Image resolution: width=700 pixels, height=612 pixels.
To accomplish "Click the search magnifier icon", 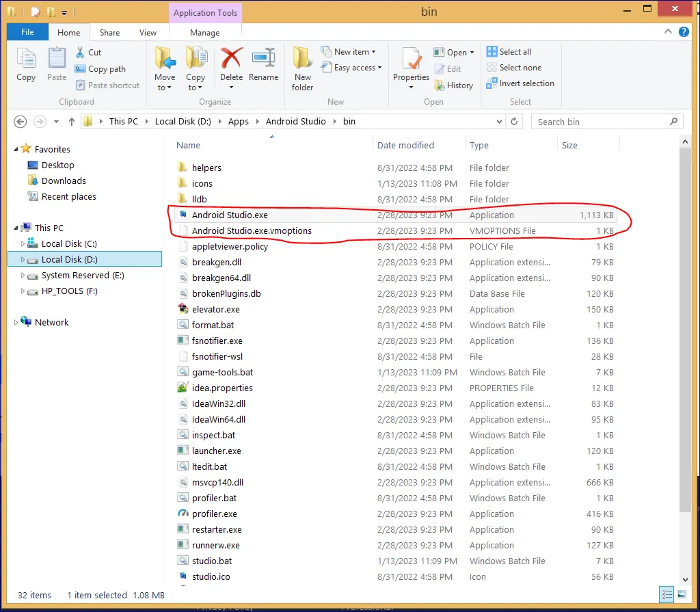I will [673, 122].
